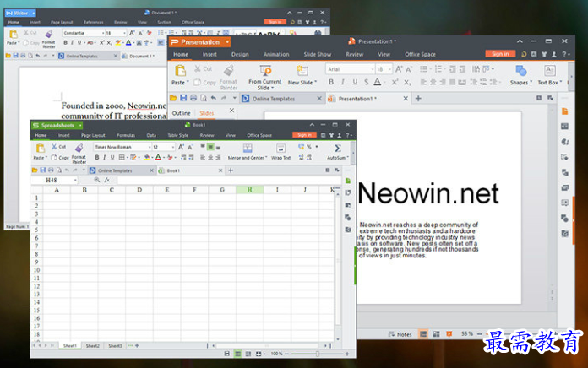Expand the Arial font dropdown in Presentation

[370, 68]
